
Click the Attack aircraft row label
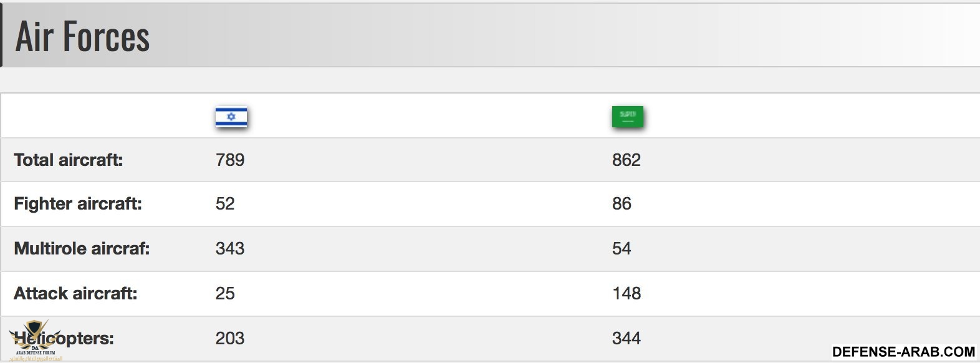tap(75, 294)
